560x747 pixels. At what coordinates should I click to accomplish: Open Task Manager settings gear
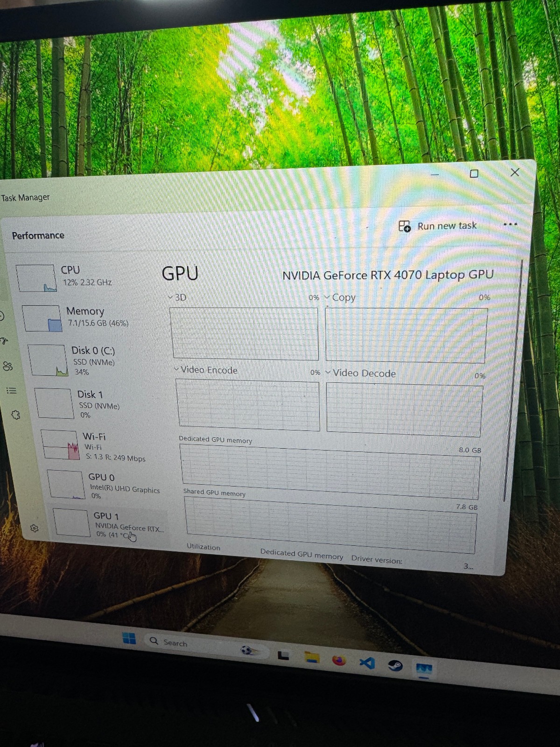[x=34, y=528]
